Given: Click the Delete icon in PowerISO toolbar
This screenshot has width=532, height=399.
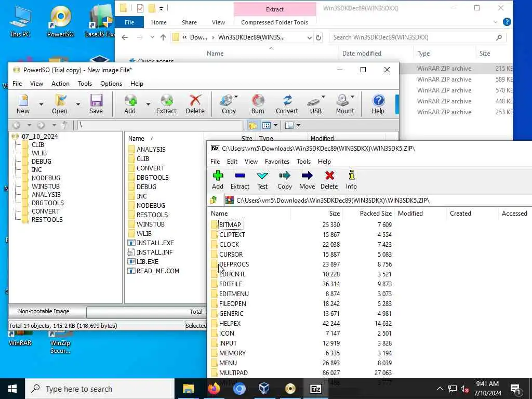Looking at the screenshot, I should 195,104.
